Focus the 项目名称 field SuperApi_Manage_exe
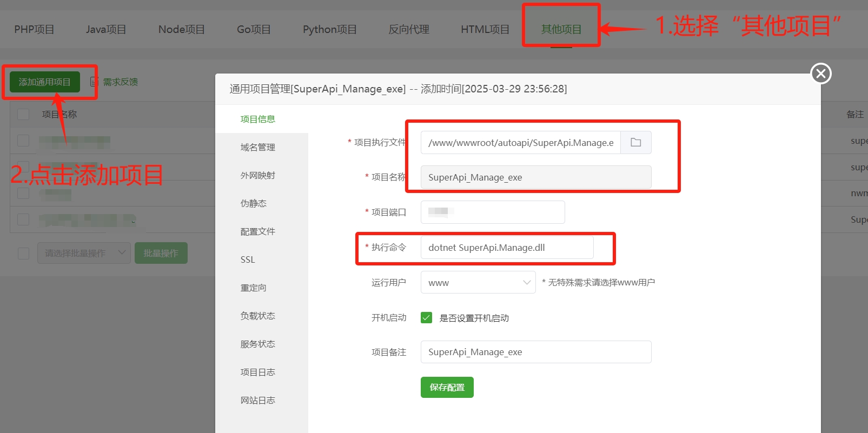Screen dimensions: 868x433 coord(536,177)
